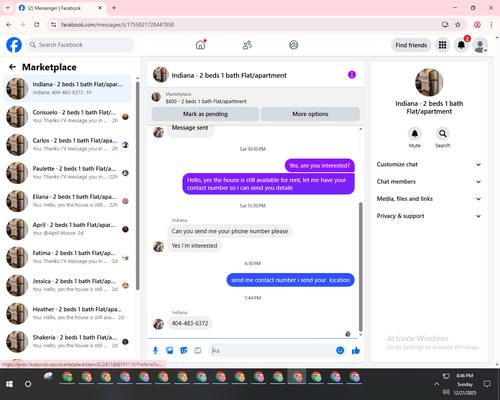The height and width of the screenshot is (400, 500).
Task: Open Consuelo conversation in Marketplace list
Action: coord(67,117)
